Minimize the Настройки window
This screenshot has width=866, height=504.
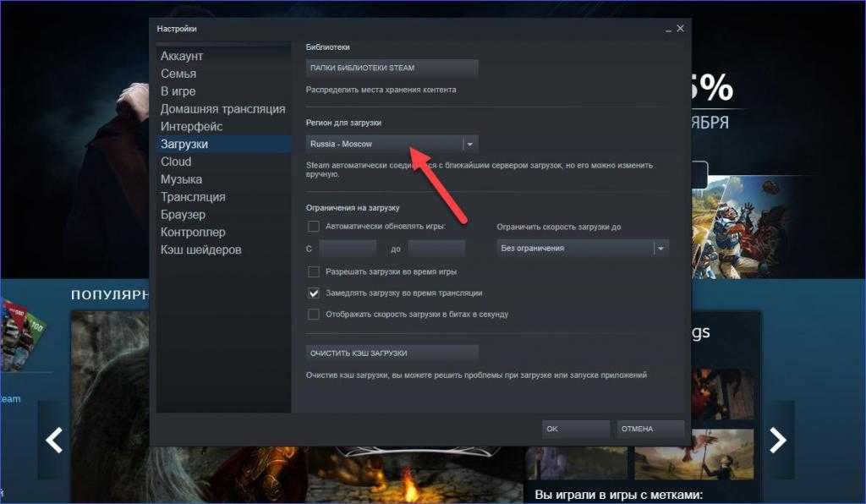click(668, 29)
